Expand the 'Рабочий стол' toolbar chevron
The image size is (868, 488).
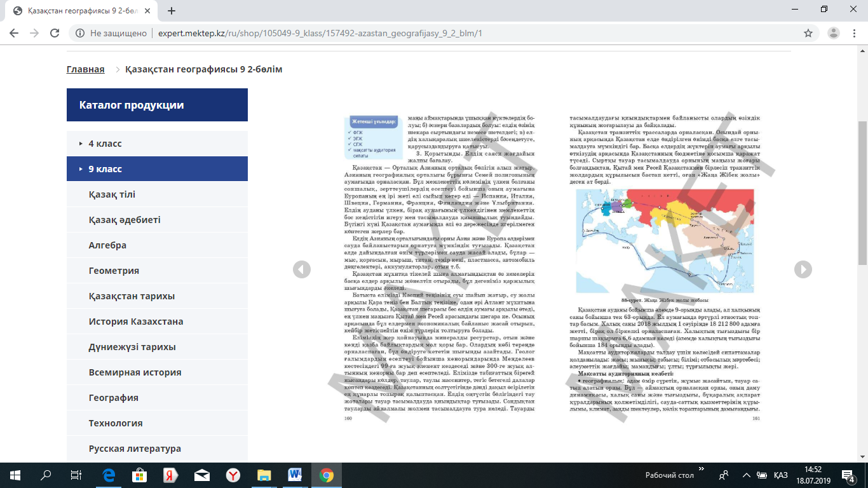[x=702, y=470]
